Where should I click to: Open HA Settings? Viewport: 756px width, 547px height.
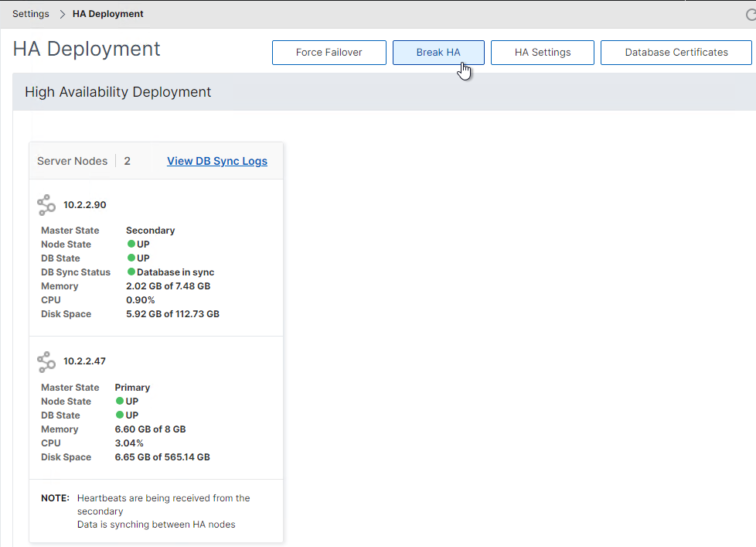click(x=543, y=53)
